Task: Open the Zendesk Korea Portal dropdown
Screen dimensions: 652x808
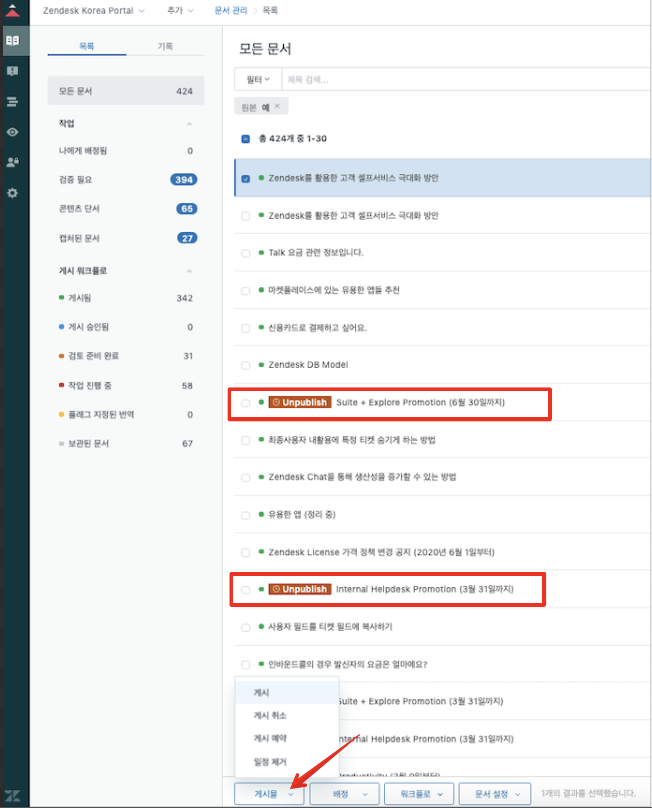Action: [x=94, y=10]
